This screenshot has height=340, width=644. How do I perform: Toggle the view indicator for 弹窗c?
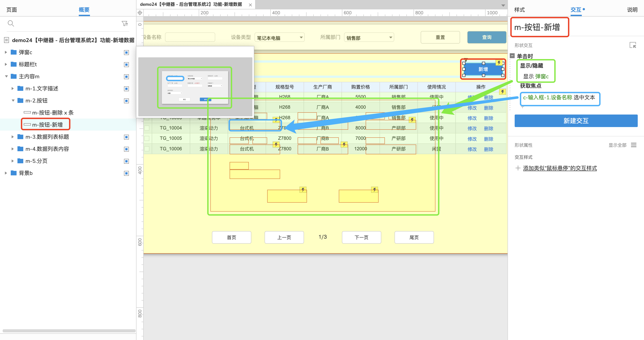tap(126, 53)
